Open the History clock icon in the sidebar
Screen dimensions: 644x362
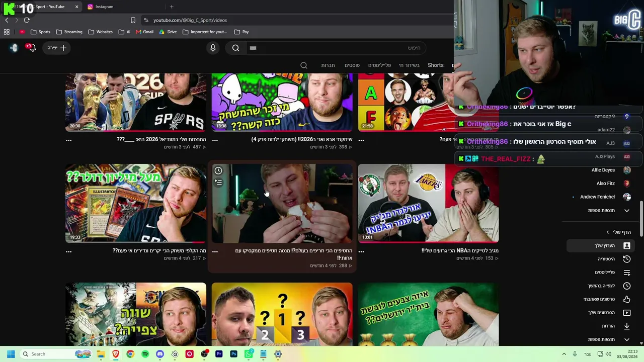[626, 259]
